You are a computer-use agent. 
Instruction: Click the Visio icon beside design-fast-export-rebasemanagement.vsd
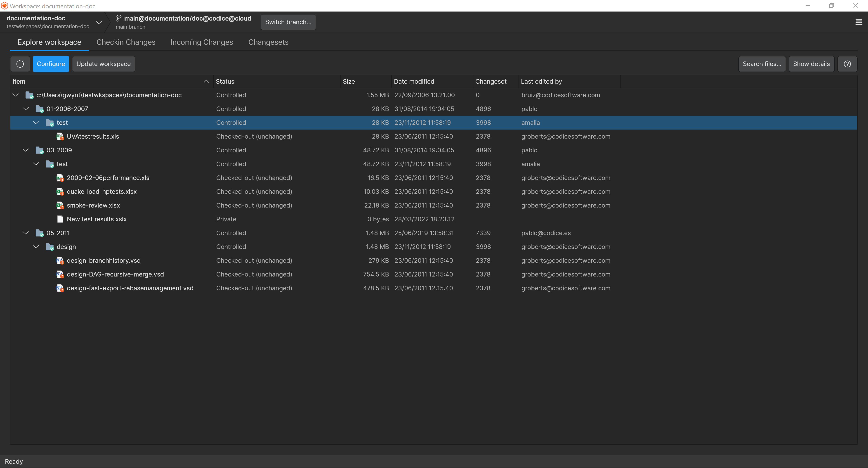point(60,288)
